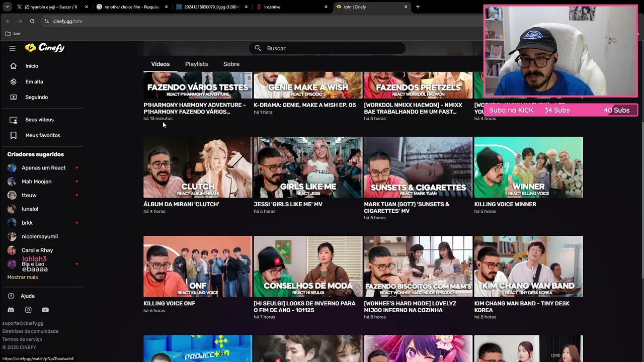This screenshot has width=644, height=362.
Task: Open the YouTube icon in sidebar footer
Action: pyautogui.click(x=45, y=310)
